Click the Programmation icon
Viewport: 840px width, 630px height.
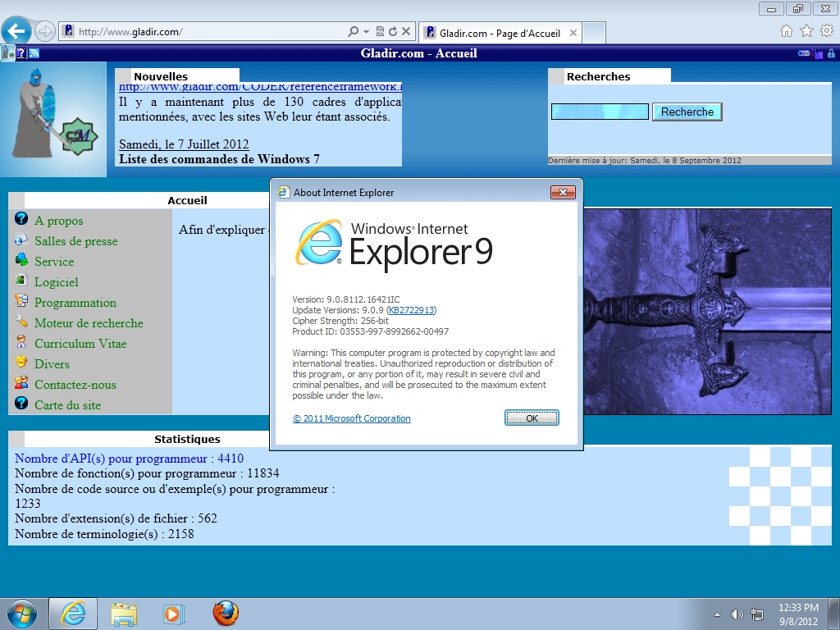pos(21,300)
